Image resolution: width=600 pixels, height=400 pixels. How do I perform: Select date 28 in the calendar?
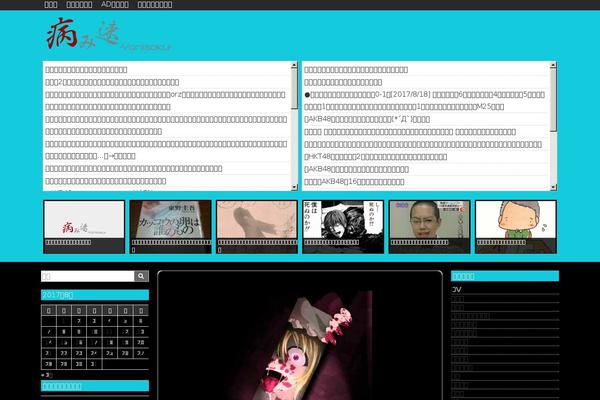tap(49, 364)
